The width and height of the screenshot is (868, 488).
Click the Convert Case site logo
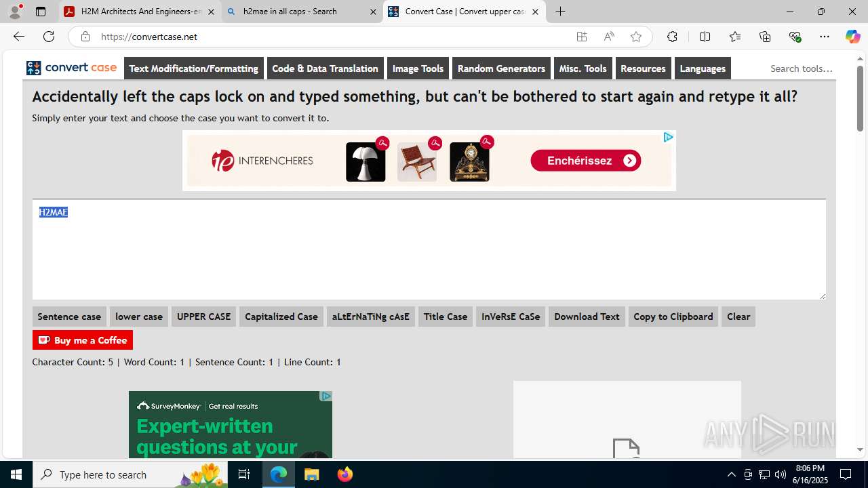coord(72,68)
